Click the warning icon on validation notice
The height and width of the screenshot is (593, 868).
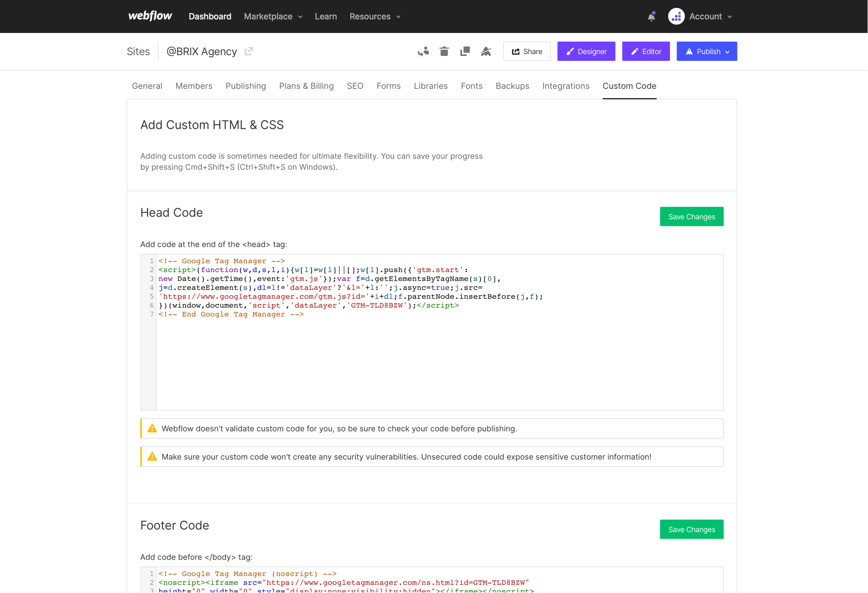click(x=152, y=428)
